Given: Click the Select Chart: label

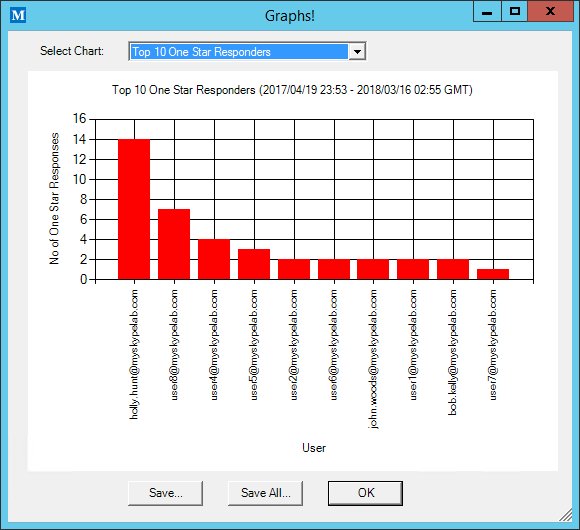Looking at the screenshot, I should pyautogui.click(x=72, y=51).
